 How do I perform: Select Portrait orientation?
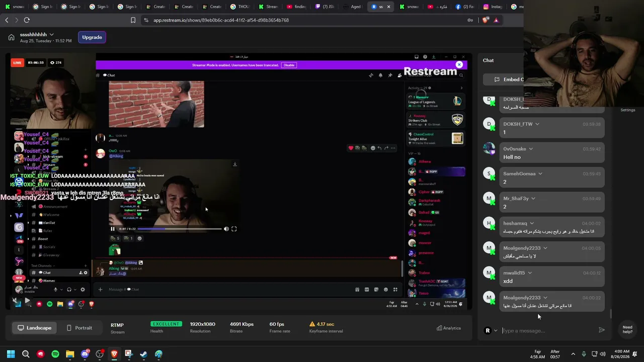tap(79, 328)
